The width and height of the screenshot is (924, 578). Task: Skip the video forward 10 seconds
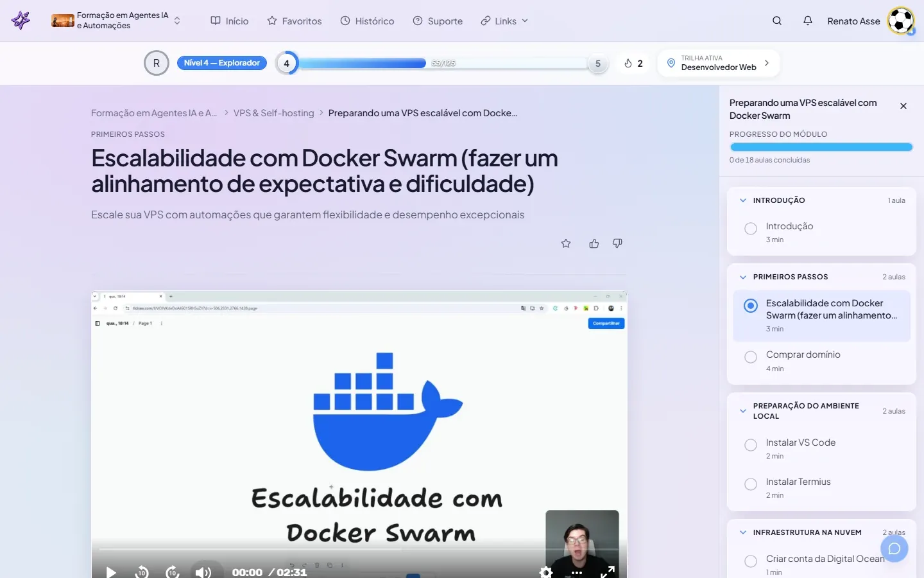(x=172, y=572)
